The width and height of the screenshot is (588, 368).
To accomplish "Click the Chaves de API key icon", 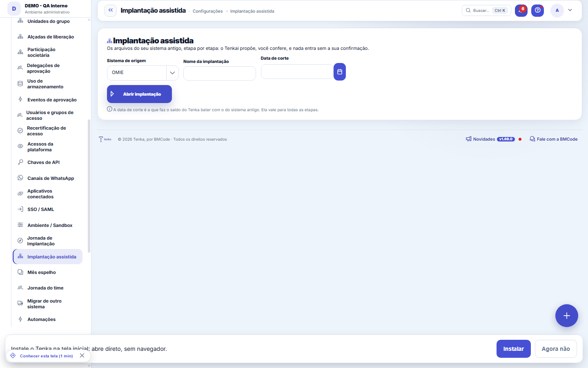I will 20,162.
